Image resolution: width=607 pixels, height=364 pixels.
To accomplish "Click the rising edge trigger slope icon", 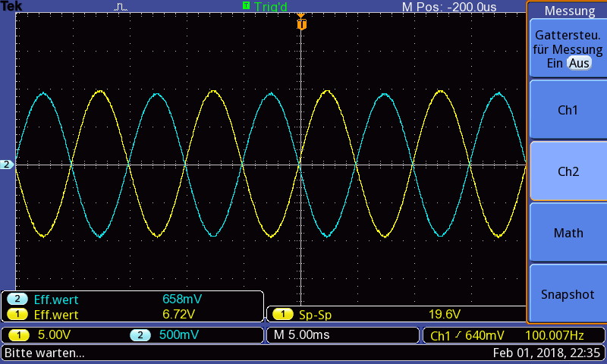I will click(458, 335).
